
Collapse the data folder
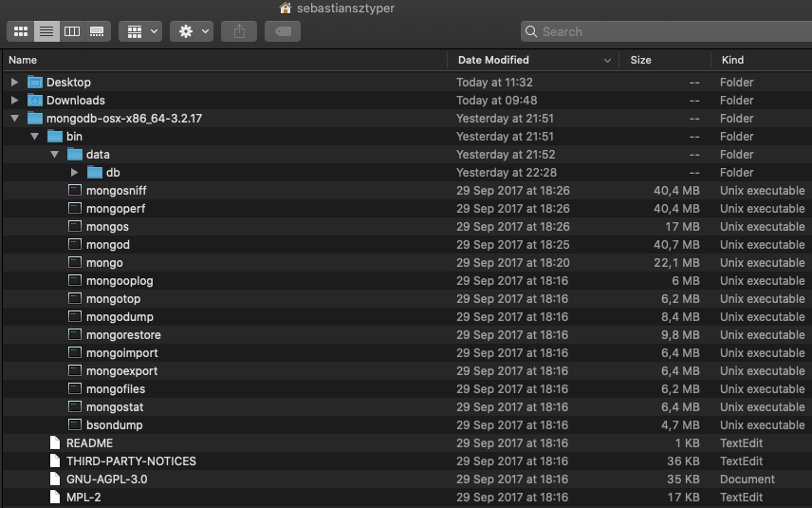pos(54,155)
